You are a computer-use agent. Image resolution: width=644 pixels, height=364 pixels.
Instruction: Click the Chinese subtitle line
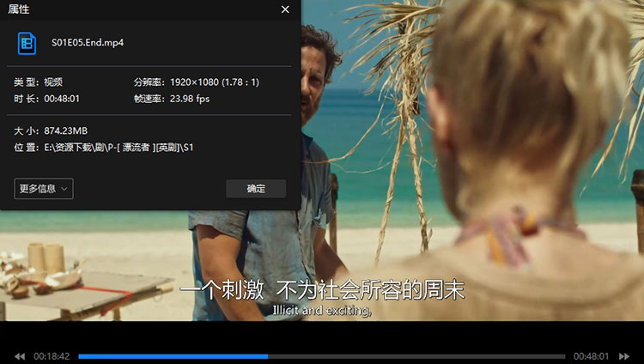coord(321,290)
